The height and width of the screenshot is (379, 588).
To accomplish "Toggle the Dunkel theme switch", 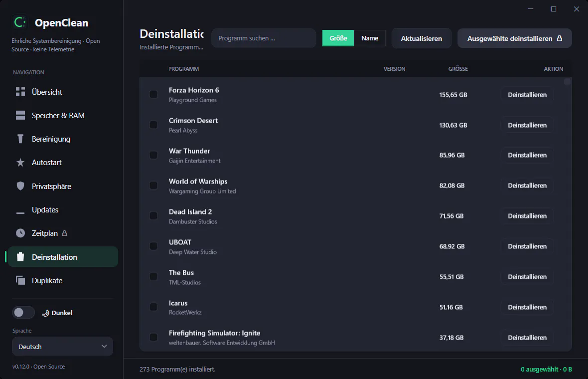I will [23, 313].
